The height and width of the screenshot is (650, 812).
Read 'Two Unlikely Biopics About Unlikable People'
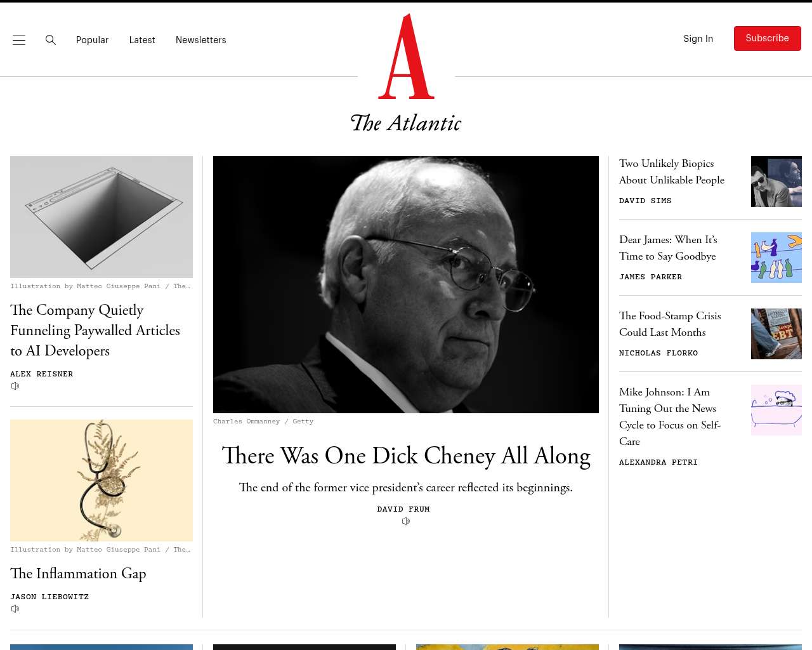pos(672,172)
